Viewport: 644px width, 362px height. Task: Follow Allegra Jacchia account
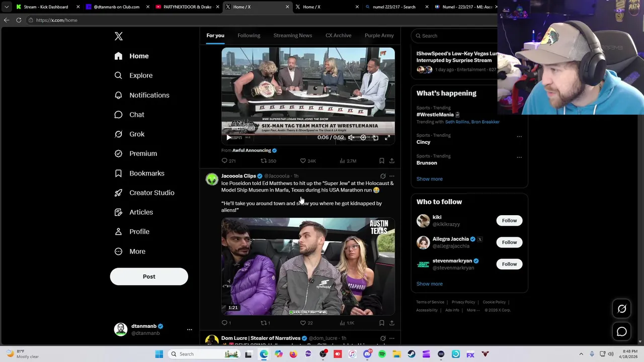(x=509, y=242)
